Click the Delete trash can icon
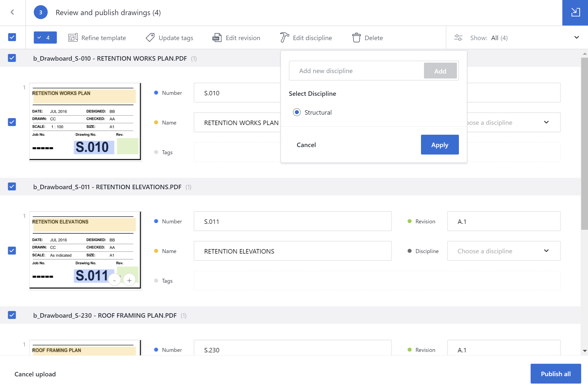The image size is (588, 390). tap(356, 38)
